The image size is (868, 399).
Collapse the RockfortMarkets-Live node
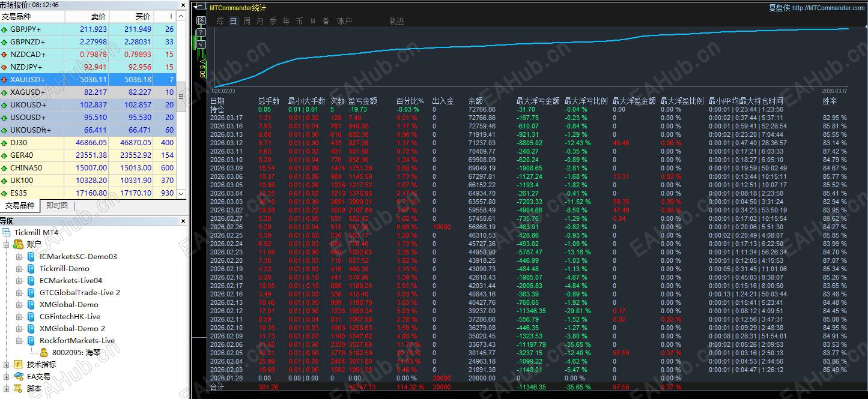coord(19,341)
